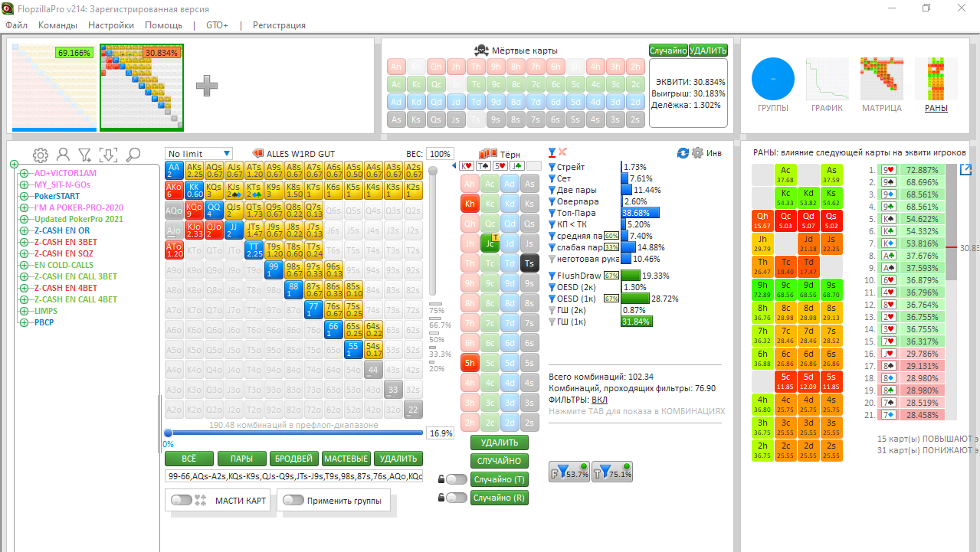Click the red X clear filters icon
The image size is (980, 552).
tap(562, 152)
